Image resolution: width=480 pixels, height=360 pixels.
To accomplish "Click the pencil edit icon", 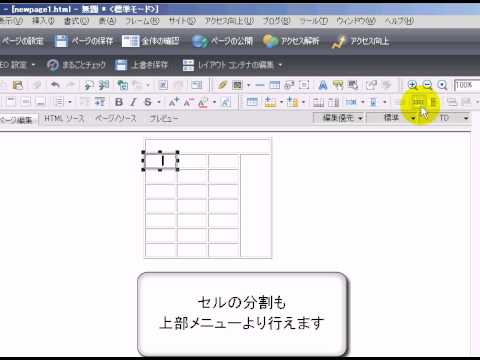I will click(x=222, y=85).
